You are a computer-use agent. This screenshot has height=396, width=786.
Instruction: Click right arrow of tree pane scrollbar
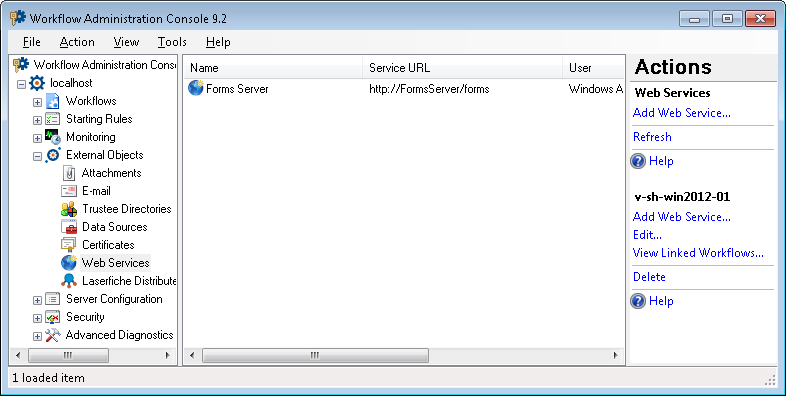[x=168, y=355]
